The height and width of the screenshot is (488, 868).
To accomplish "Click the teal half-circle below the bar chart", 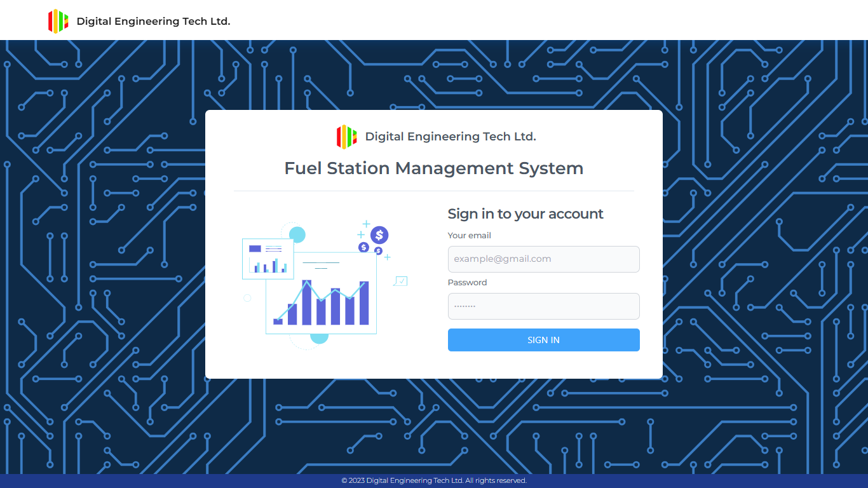I will (x=319, y=339).
